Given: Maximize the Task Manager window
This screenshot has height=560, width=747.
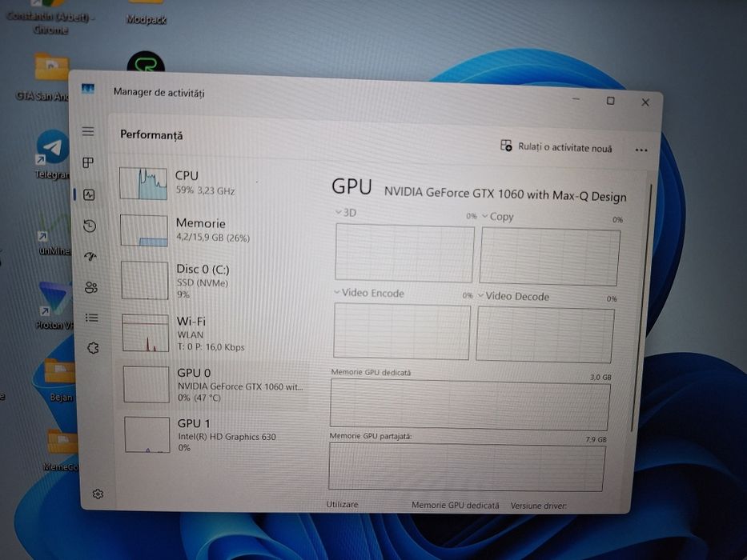Looking at the screenshot, I should (x=610, y=101).
